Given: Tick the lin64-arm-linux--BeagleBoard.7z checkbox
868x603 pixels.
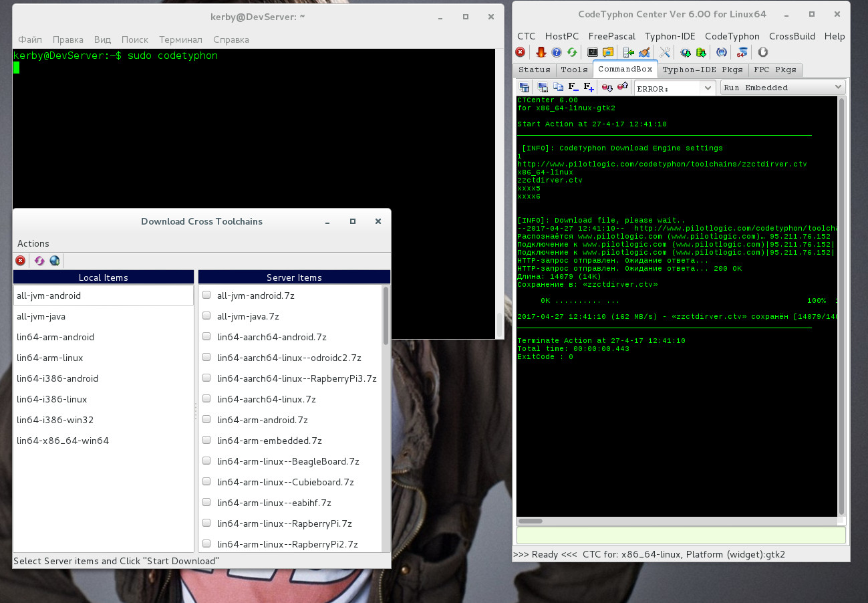Looking at the screenshot, I should tap(206, 461).
